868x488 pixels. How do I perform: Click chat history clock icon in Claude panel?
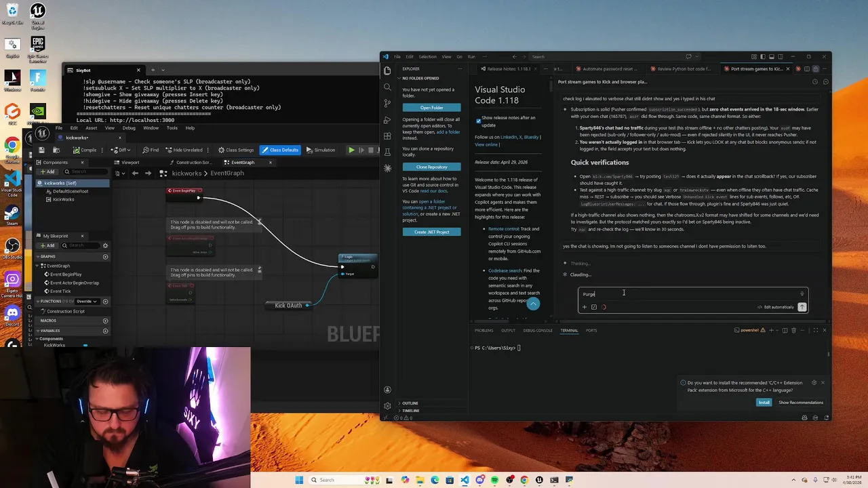pos(814,81)
